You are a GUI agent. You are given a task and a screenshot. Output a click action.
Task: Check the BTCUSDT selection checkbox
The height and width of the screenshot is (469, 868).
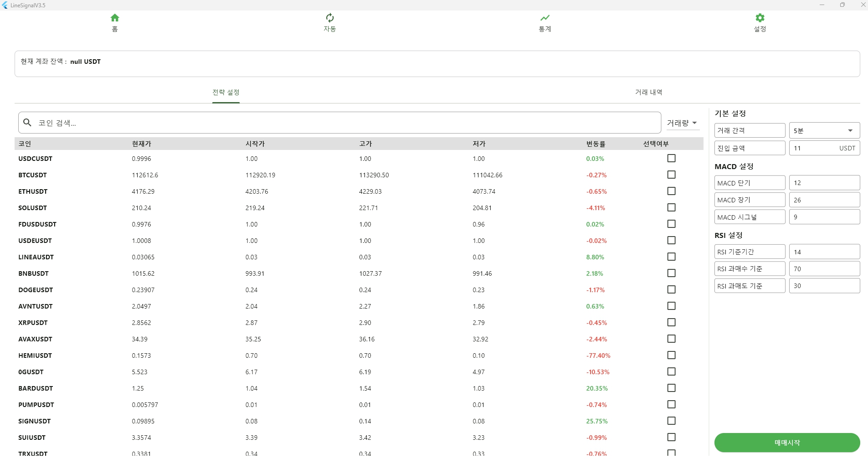pos(671,175)
